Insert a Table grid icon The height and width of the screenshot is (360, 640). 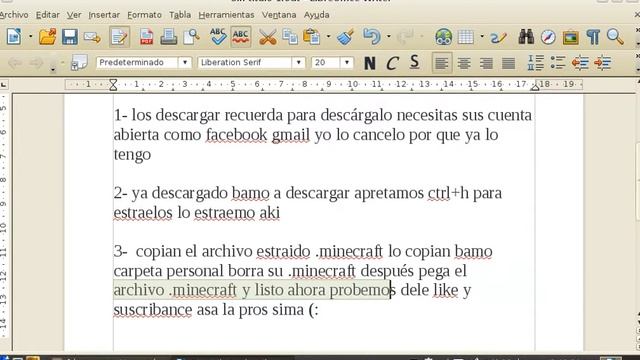click(x=466, y=37)
